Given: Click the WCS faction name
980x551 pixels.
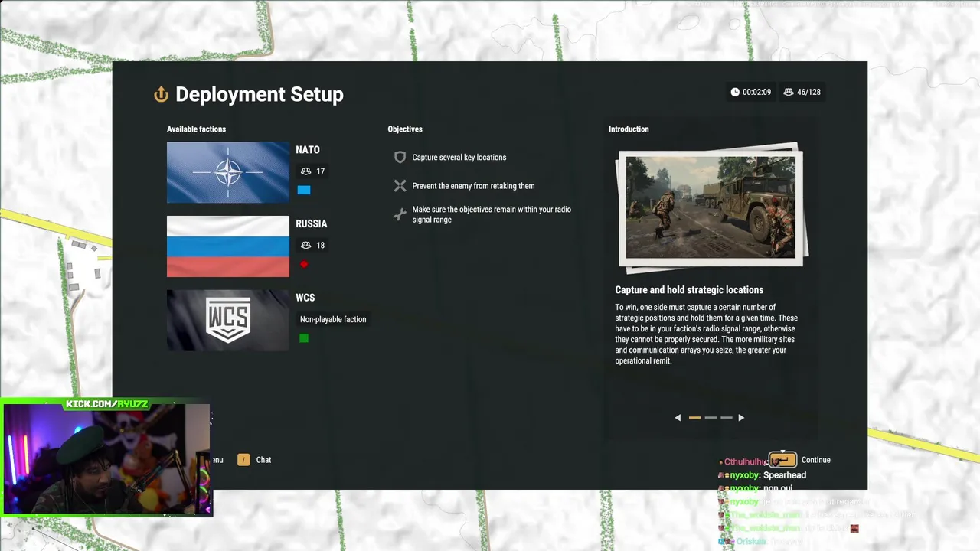Looking at the screenshot, I should (305, 298).
